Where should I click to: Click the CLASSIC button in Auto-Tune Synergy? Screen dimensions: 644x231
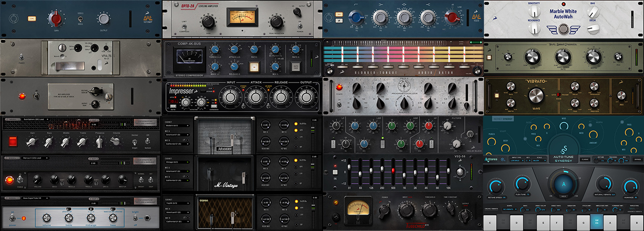pos(585,160)
